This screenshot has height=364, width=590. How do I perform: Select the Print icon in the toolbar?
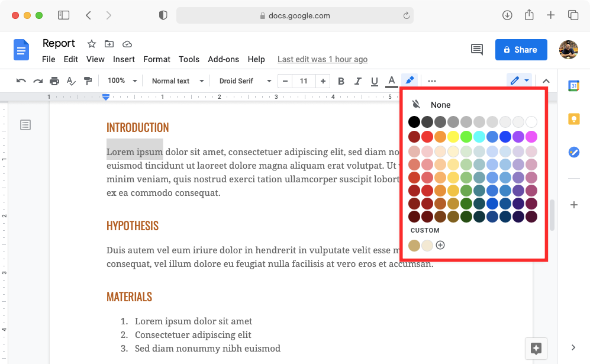[x=54, y=80]
